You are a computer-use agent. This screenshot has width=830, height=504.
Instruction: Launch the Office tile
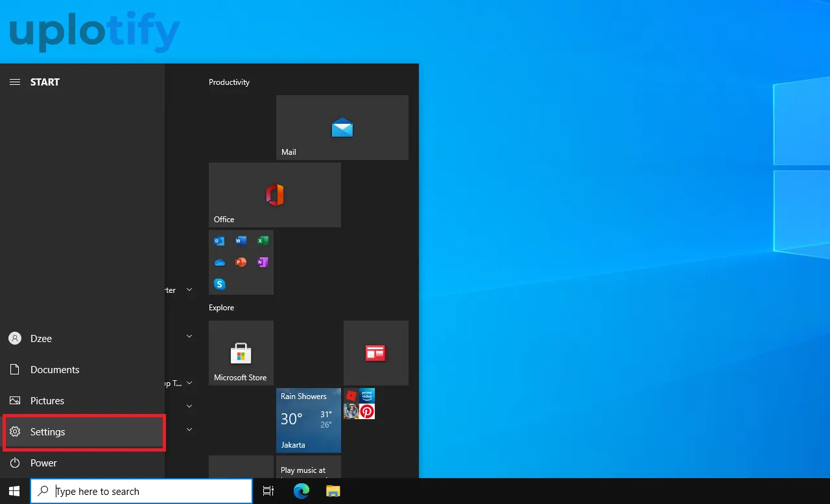coord(275,195)
